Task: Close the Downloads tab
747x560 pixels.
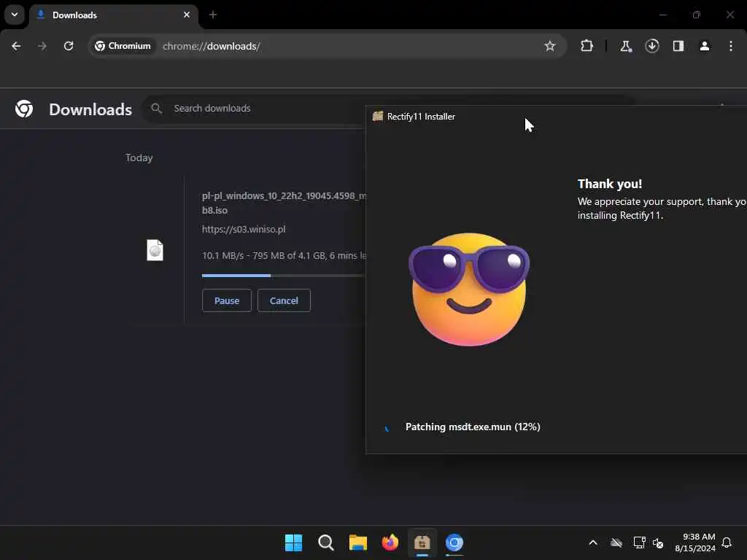Action: point(187,15)
